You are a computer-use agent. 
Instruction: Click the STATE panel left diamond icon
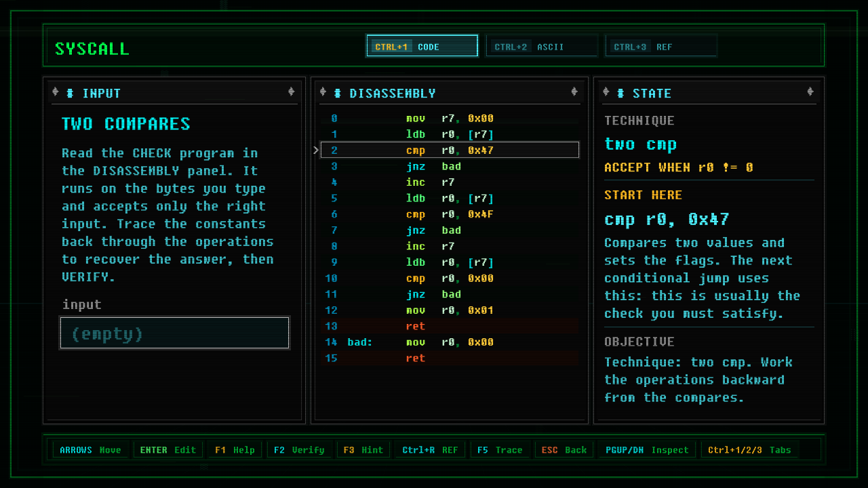[x=606, y=92]
